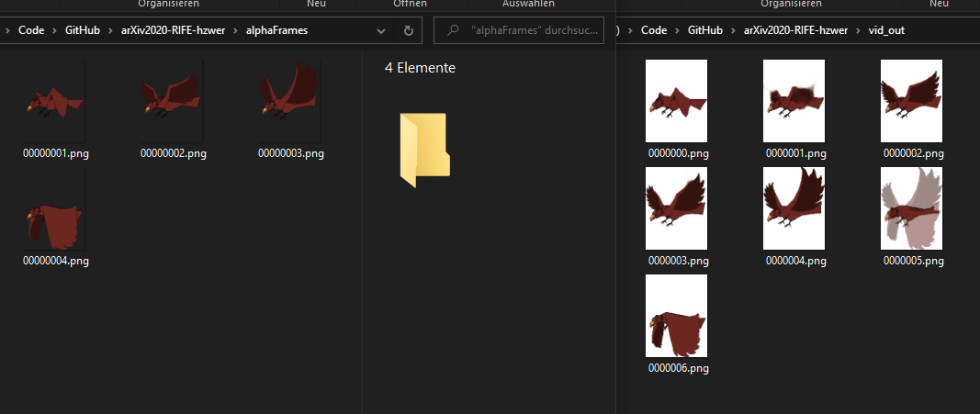Click the 0000005.png file name label
980x414 pixels.
coord(914,261)
